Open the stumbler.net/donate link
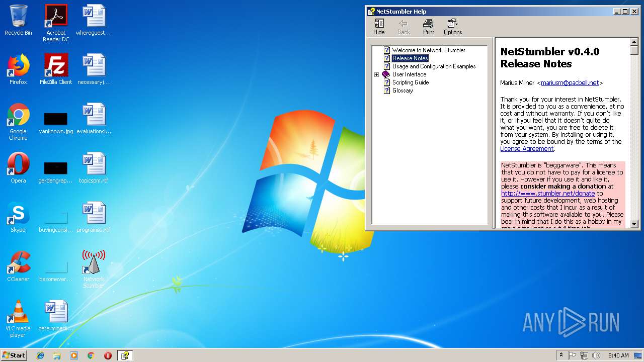The width and height of the screenshot is (644, 362). coord(548,193)
